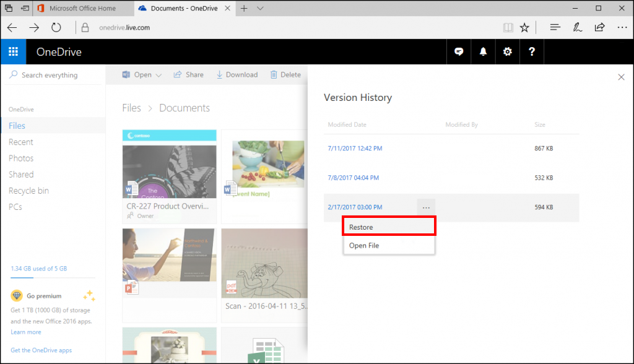Make a web note with pen icon
634x364 pixels.
point(578,27)
